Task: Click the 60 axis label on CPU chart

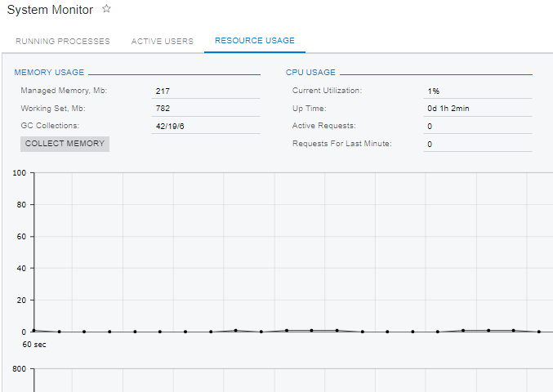Action: pos(21,237)
